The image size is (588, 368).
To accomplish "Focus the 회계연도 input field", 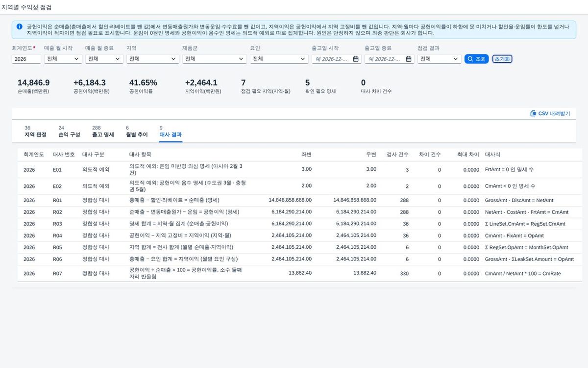I will click(26, 59).
